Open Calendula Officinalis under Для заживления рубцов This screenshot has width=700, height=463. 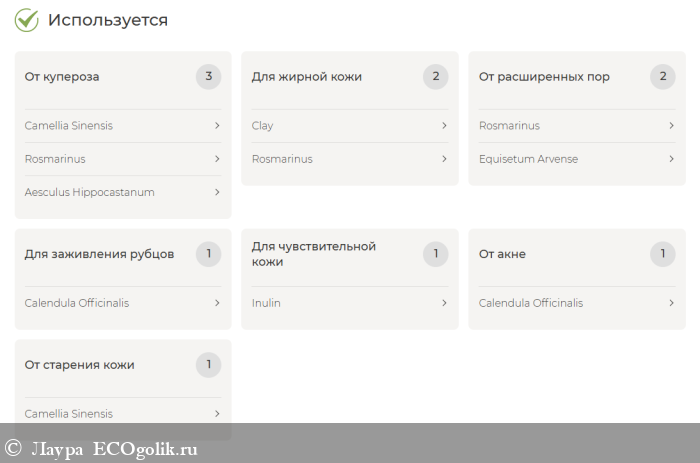pos(77,303)
